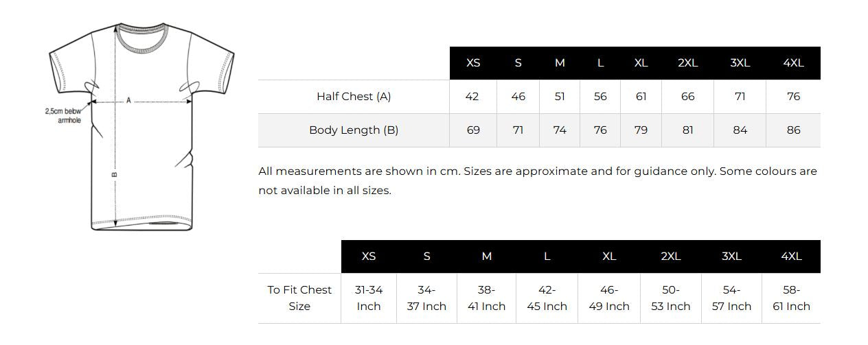The height and width of the screenshot is (345, 868).
Task: Select the XL header in the chest size table
Action: 609,257
